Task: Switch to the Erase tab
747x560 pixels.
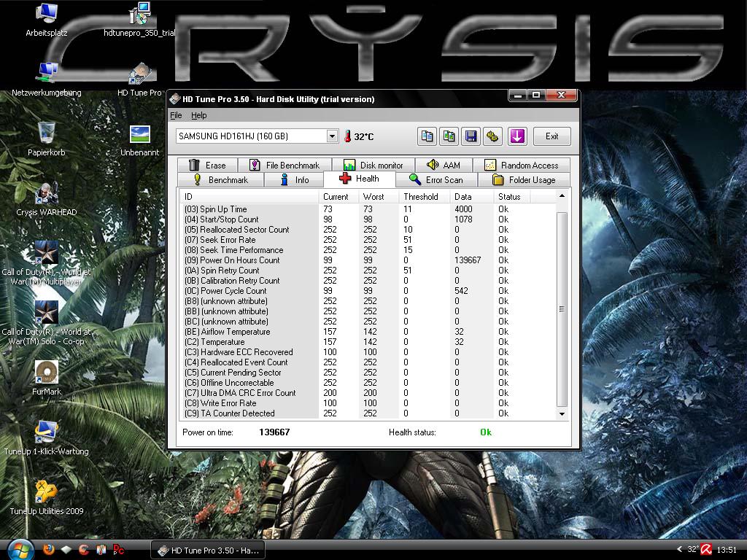Action: pyautogui.click(x=207, y=166)
